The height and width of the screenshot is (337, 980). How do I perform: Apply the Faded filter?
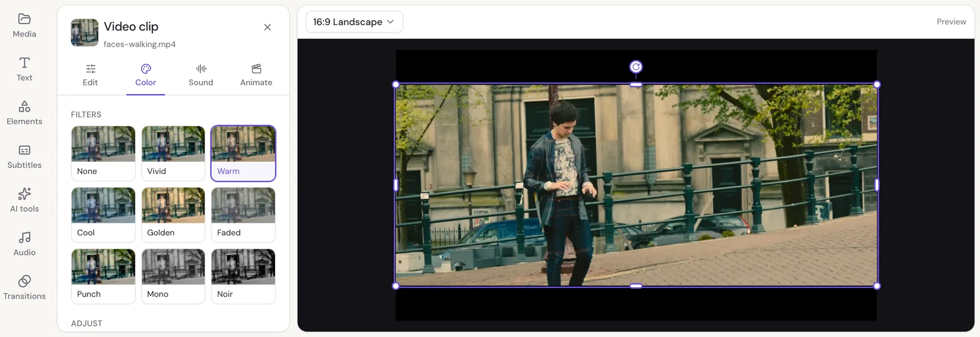tap(243, 214)
